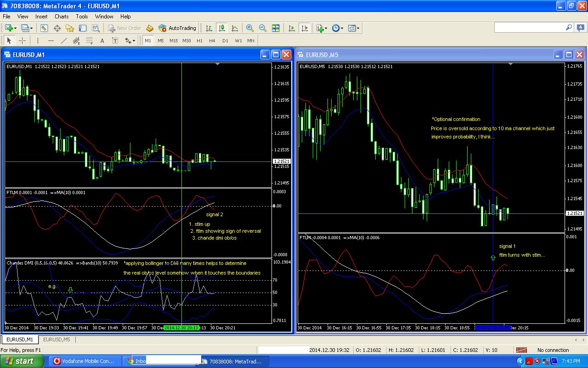Toggle chart shift
Image resolution: width=588 pixels, height=368 pixels.
[304, 28]
